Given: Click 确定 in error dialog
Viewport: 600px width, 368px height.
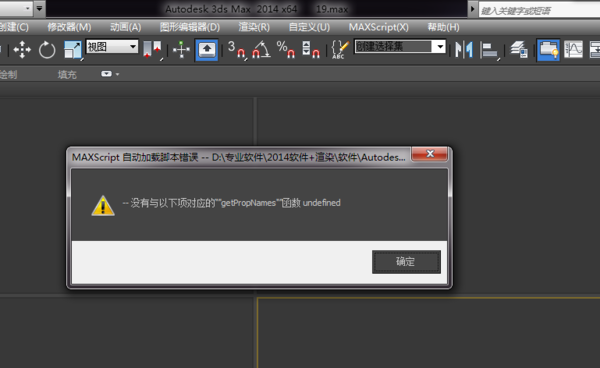Looking at the screenshot, I should [406, 262].
